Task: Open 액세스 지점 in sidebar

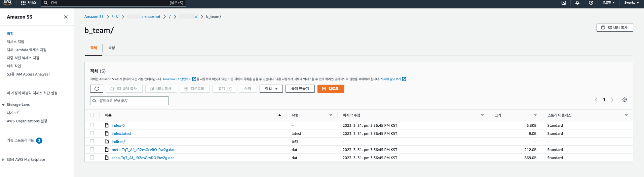Action: click(15, 42)
